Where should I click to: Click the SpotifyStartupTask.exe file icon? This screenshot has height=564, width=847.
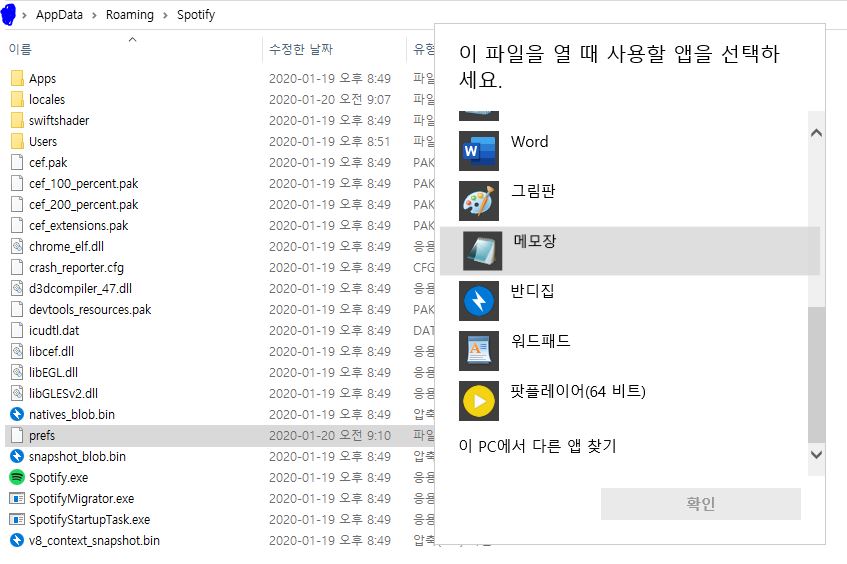click(17, 520)
